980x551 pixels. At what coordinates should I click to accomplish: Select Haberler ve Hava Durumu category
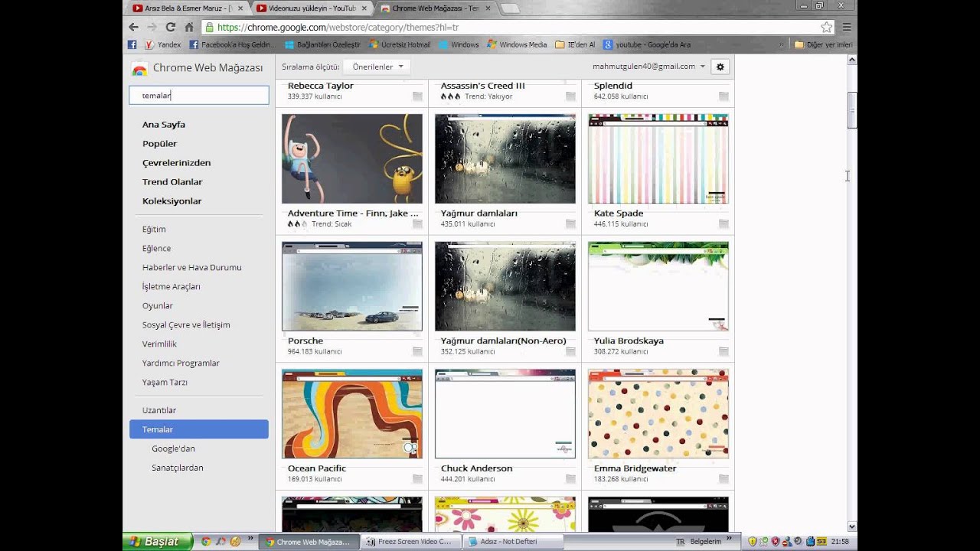click(x=191, y=267)
